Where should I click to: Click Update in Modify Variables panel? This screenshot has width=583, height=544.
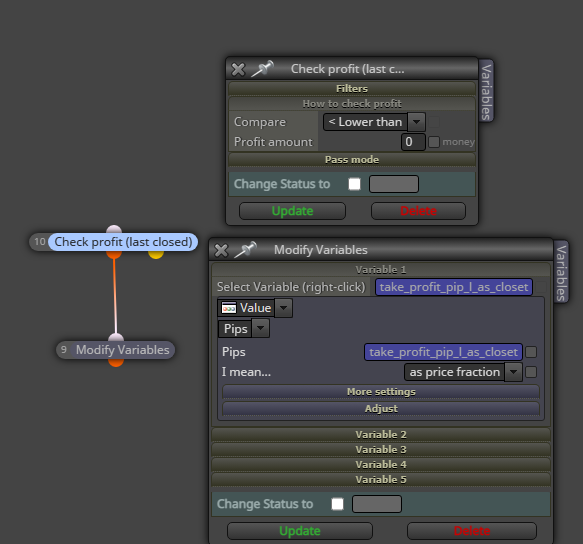tap(300, 531)
